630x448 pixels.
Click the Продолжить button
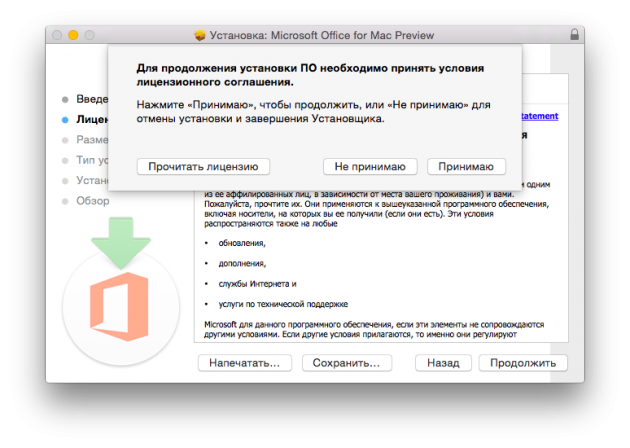[x=523, y=363]
